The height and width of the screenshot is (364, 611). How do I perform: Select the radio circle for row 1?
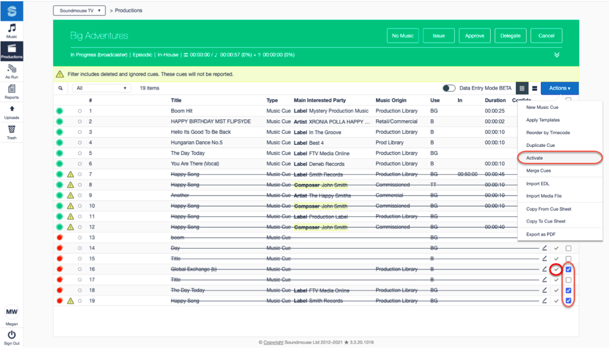pyautogui.click(x=80, y=111)
